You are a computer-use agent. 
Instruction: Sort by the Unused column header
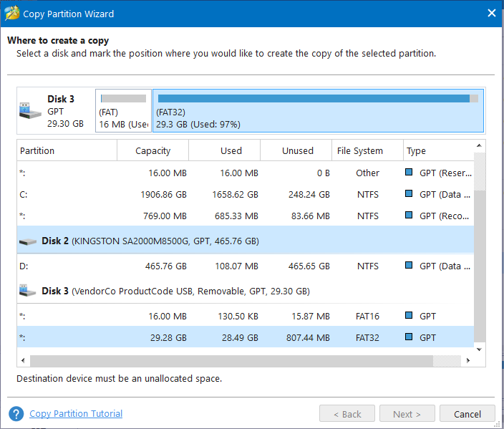pyautogui.click(x=297, y=151)
